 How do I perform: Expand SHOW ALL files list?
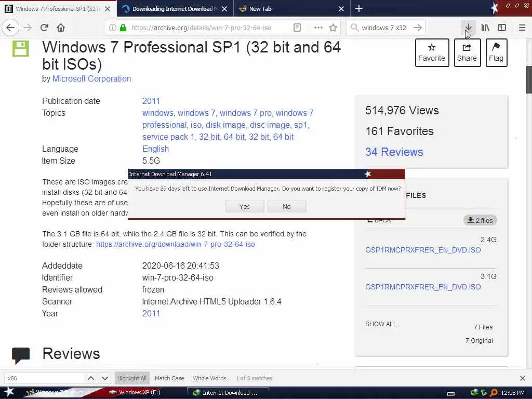(x=381, y=324)
